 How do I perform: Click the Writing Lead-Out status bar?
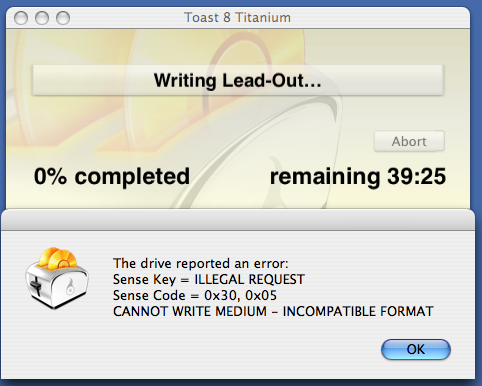238,80
